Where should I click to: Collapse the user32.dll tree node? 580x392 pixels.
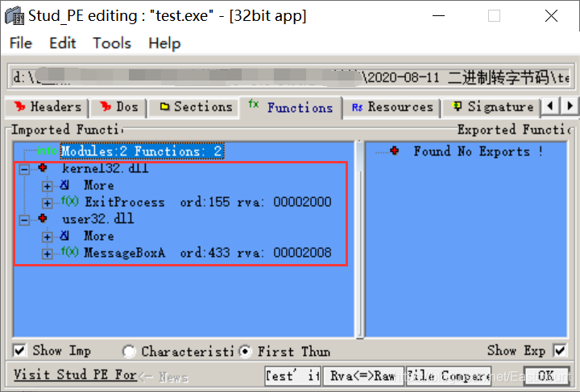pos(24,221)
